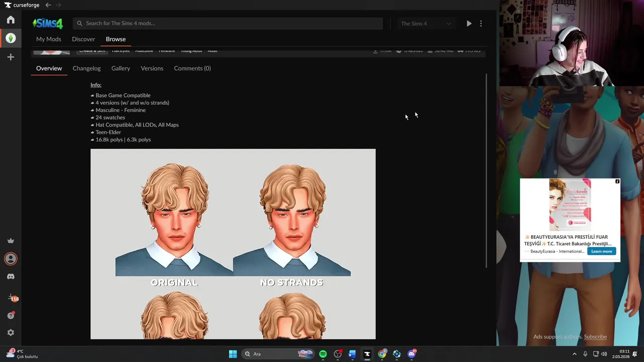Click the '24 swatches' text
This screenshot has width=644, height=362.
pos(110,118)
